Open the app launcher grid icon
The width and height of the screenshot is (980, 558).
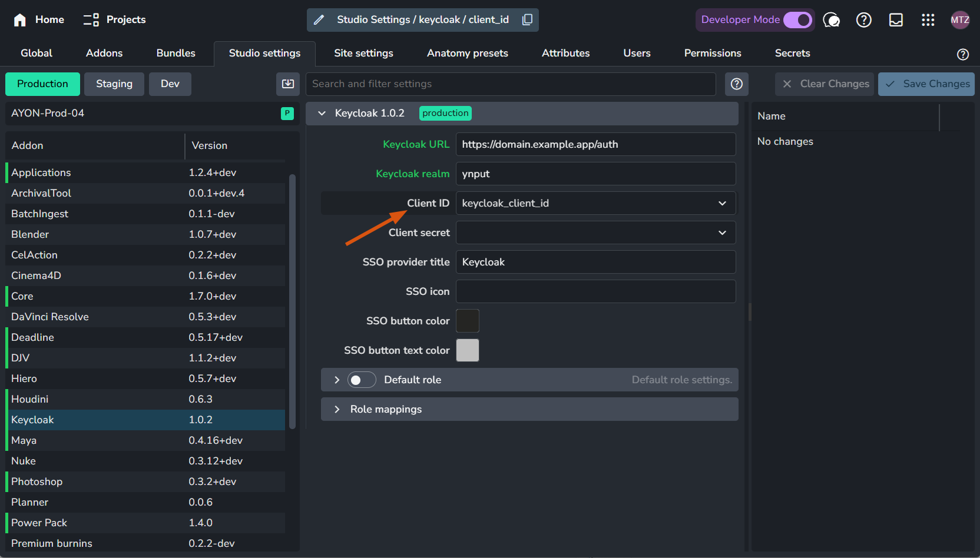(928, 20)
